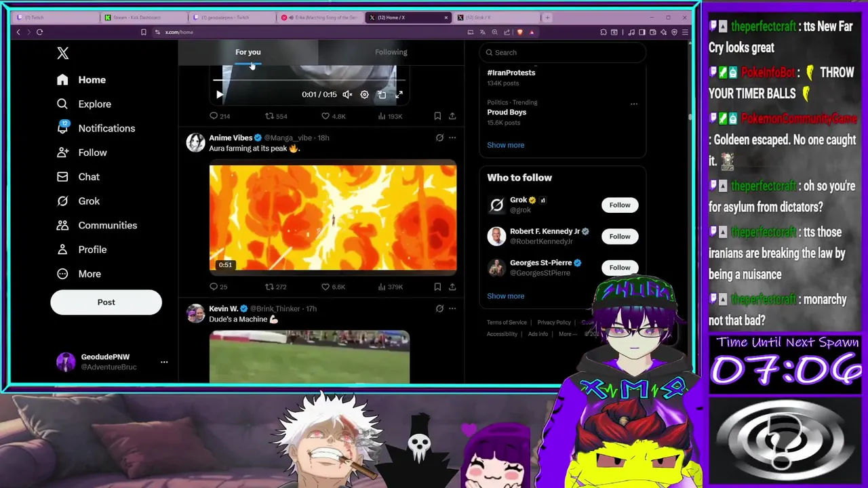This screenshot has height=488, width=868.
Task: Follow Robert F. Kennedy Jr
Action: click(620, 237)
